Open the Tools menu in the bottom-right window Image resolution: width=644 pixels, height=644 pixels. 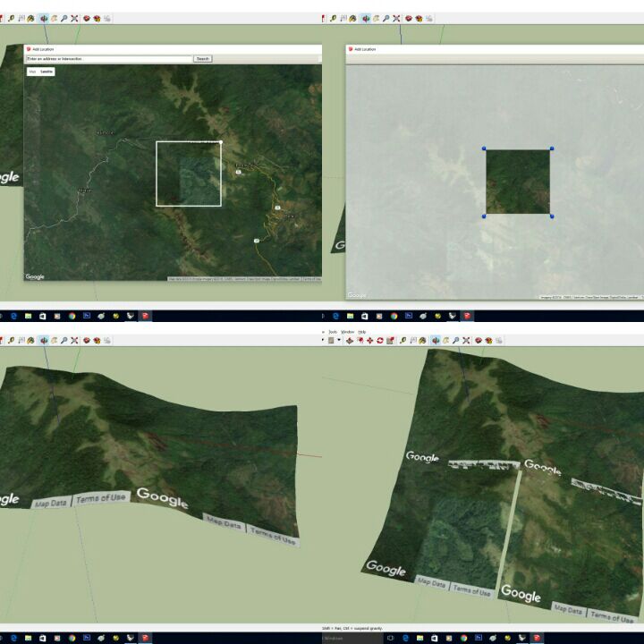pyautogui.click(x=333, y=332)
